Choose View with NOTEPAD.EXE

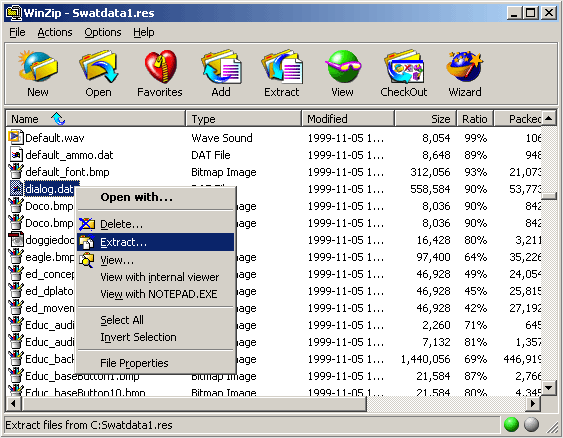pyautogui.click(x=155, y=294)
